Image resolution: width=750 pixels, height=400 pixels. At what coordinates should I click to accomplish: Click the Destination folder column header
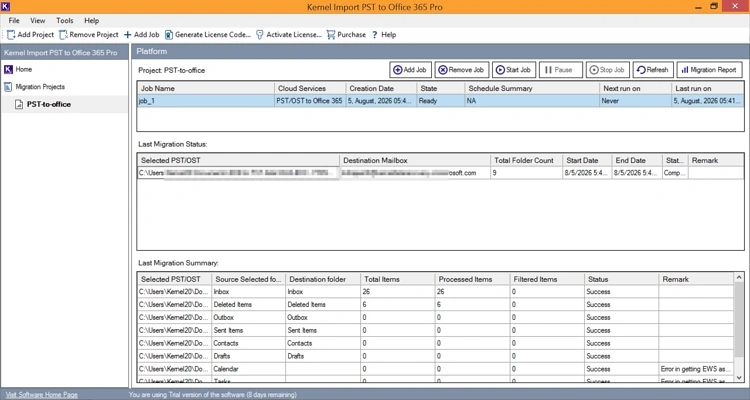323,279
